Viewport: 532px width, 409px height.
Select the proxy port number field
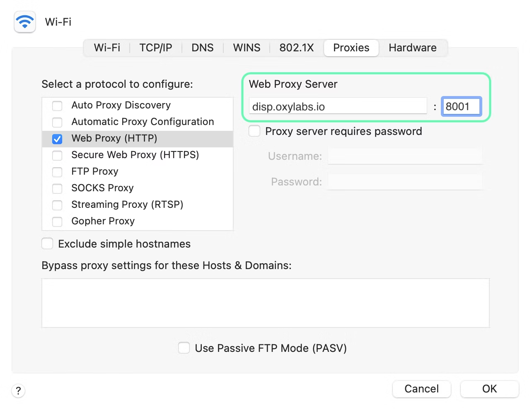[x=461, y=106]
